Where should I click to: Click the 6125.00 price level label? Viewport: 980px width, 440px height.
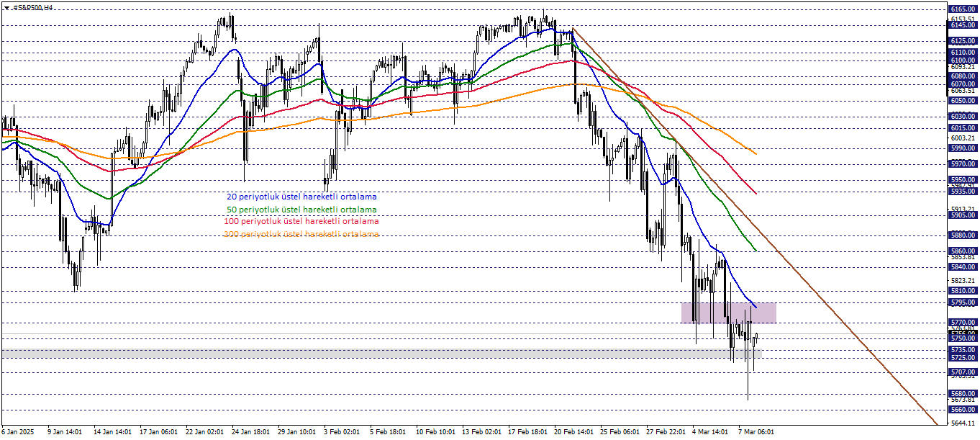962,42
